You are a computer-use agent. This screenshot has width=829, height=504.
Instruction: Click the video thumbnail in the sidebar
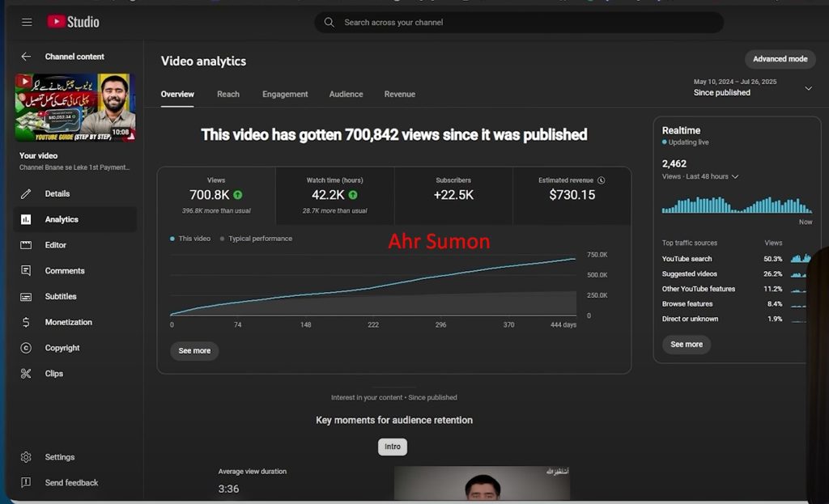pos(74,108)
